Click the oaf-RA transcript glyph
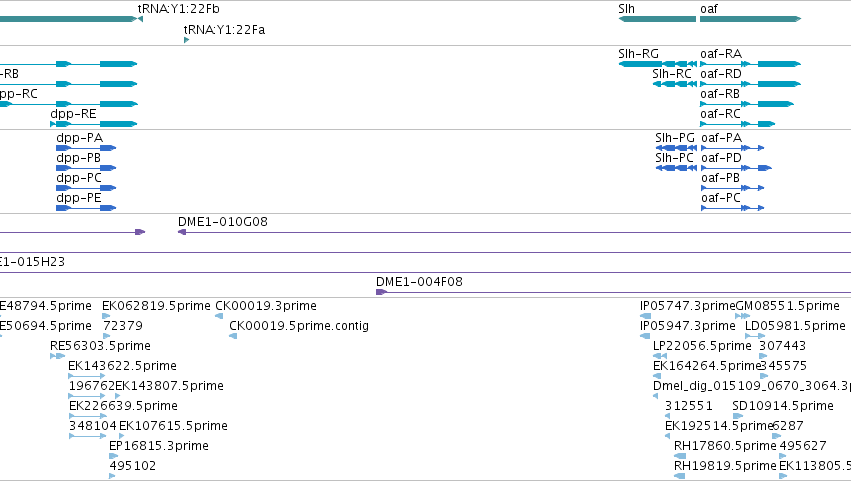This screenshot has height=481, width=851. [751, 64]
